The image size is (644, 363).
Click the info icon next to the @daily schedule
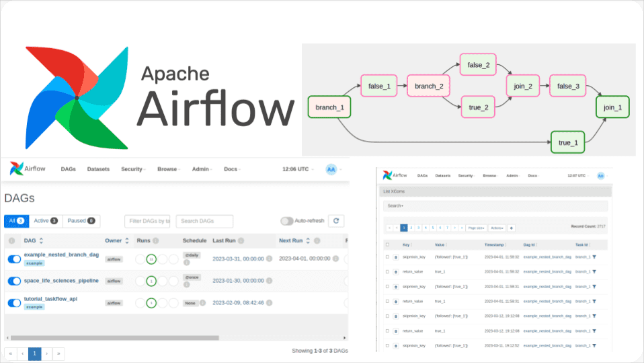(186, 262)
